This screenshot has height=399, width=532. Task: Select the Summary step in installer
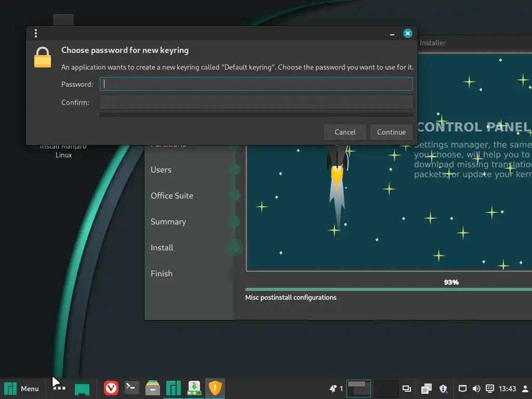(168, 221)
